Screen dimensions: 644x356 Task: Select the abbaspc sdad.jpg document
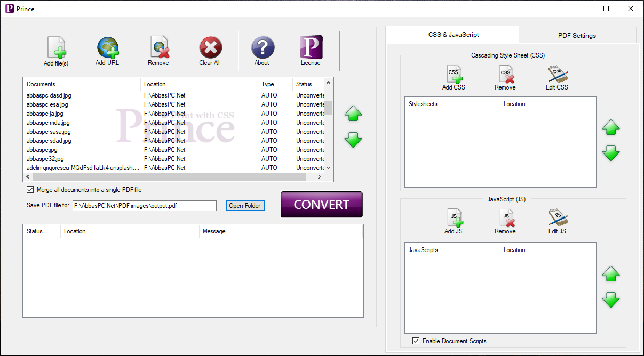tap(173, 141)
